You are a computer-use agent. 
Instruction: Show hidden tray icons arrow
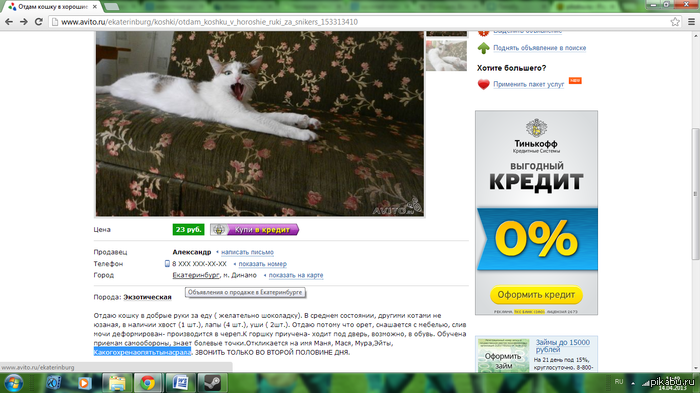pyautogui.click(x=633, y=383)
